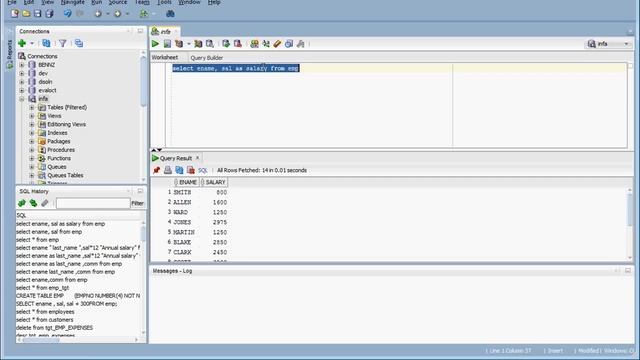Screen dimensions: 640x360
Task: Select the Queues Tables tree item
Action: coord(65,175)
